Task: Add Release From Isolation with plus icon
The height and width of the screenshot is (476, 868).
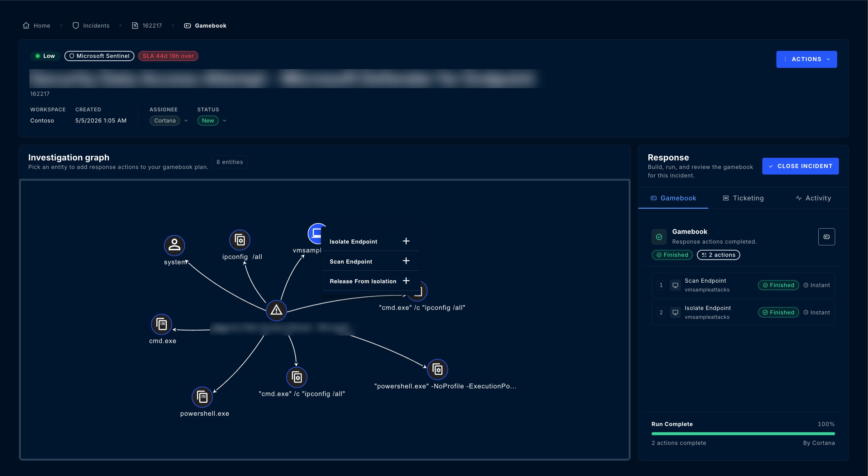Action: tap(406, 281)
